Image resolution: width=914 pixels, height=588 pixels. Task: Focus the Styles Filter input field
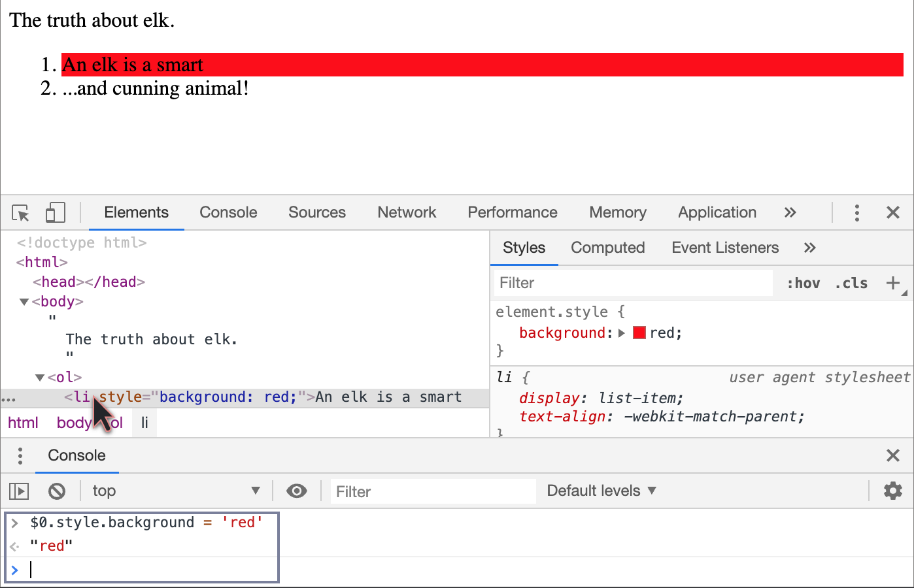coord(631,283)
